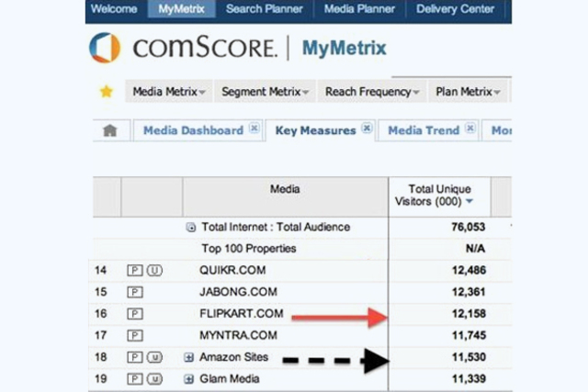Screen dimensions: 588x392
Task: Click the P icon in FLIPKART.COM row
Action: tap(135, 314)
